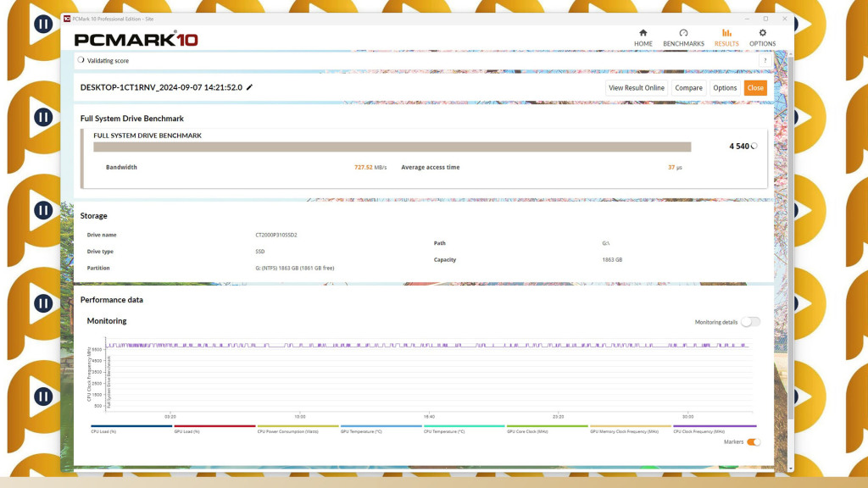Click partition value G: (NTFS) 1863 GB
Viewport: 868px width, 488px height.
coord(294,269)
